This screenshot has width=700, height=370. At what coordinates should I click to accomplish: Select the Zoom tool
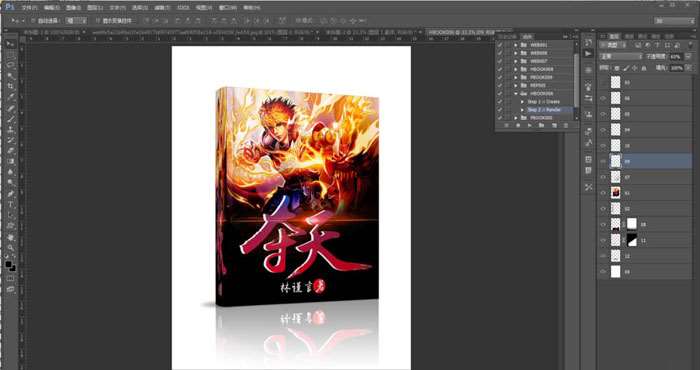coord(10,248)
